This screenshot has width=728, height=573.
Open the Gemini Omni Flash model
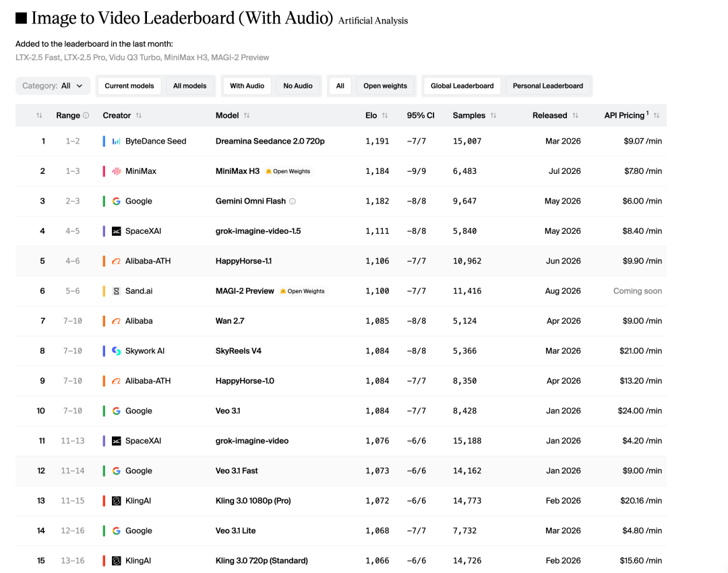tap(250, 201)
